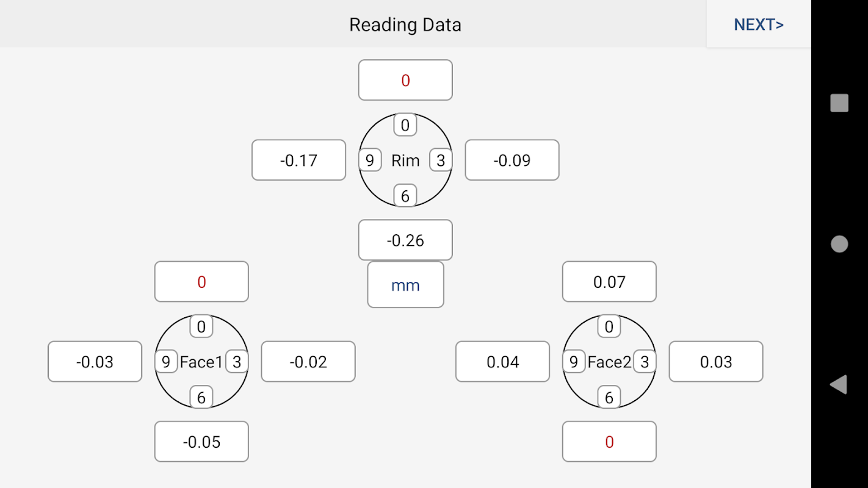Tap the Android back triangle icon
This screenshot has width=868, height=488.
click(x=839, y=385)
